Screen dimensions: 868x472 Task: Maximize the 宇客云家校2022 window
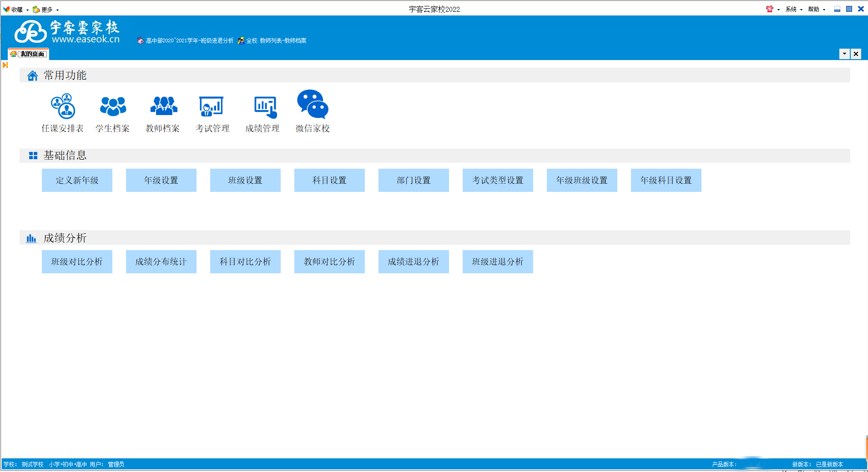[x=849, y=9]
